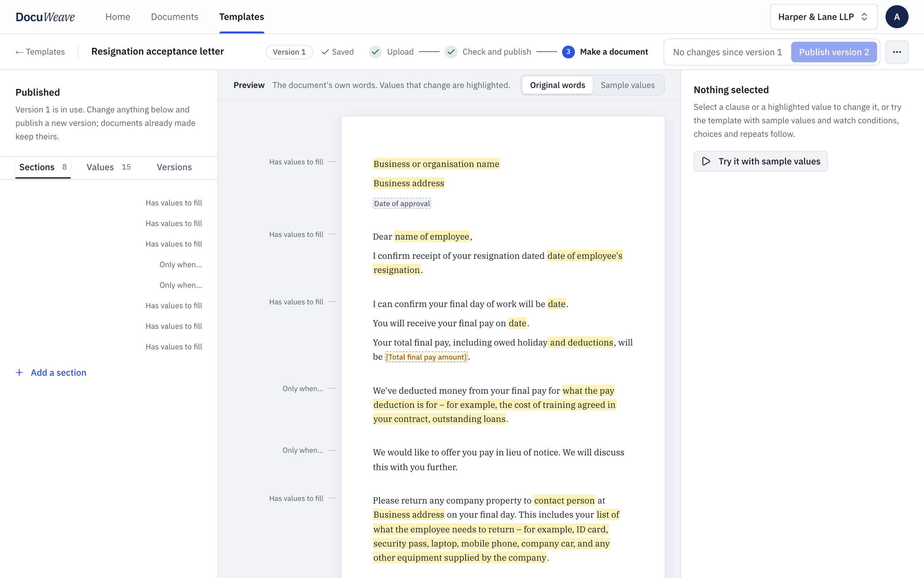Click the DocuWeave logo
Viewport: 924px width, 578px height.
45,17
